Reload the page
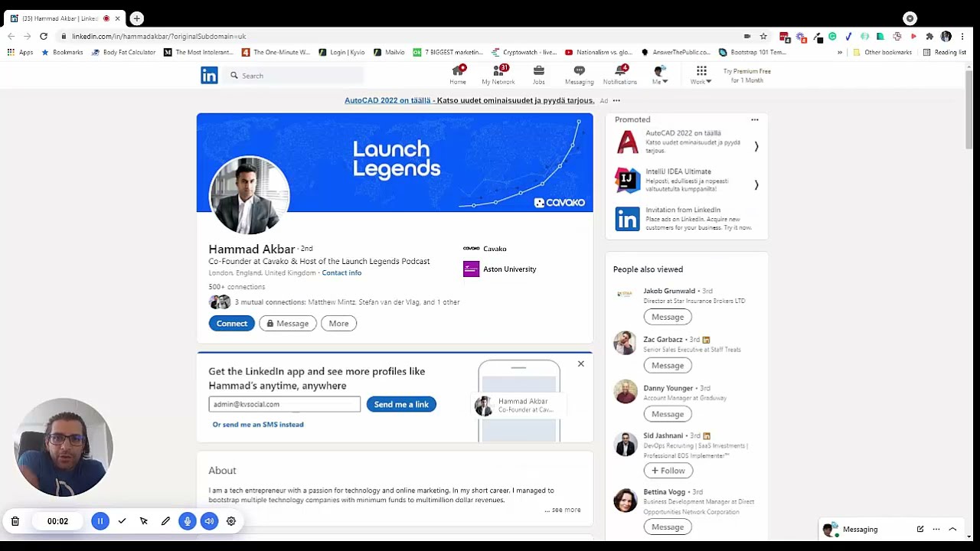980x551 pixels. pyautogui.click(x=44, y=36)
